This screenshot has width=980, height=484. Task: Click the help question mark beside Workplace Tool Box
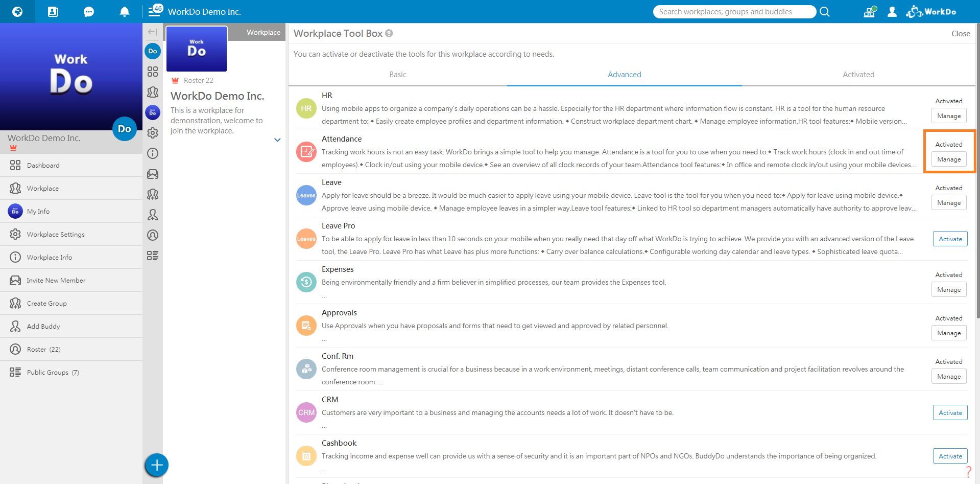pos(389,33)
